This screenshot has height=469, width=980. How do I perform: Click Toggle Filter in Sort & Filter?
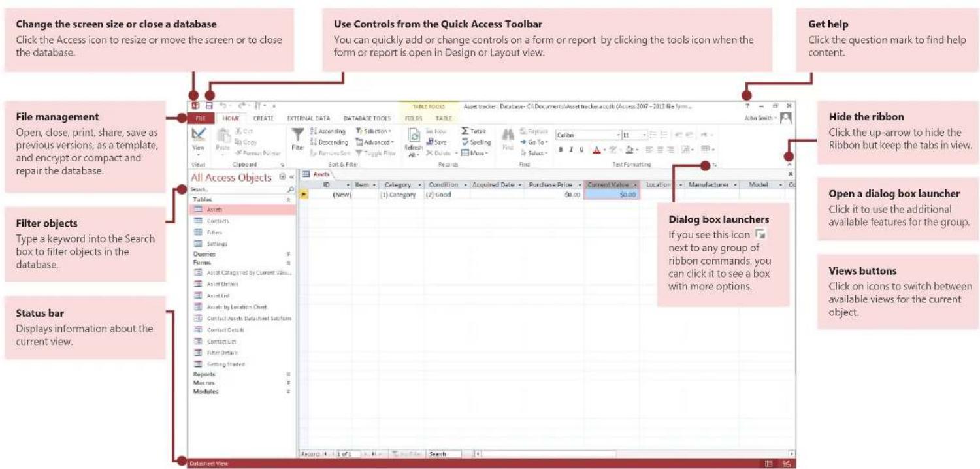[x=376, y=153]
